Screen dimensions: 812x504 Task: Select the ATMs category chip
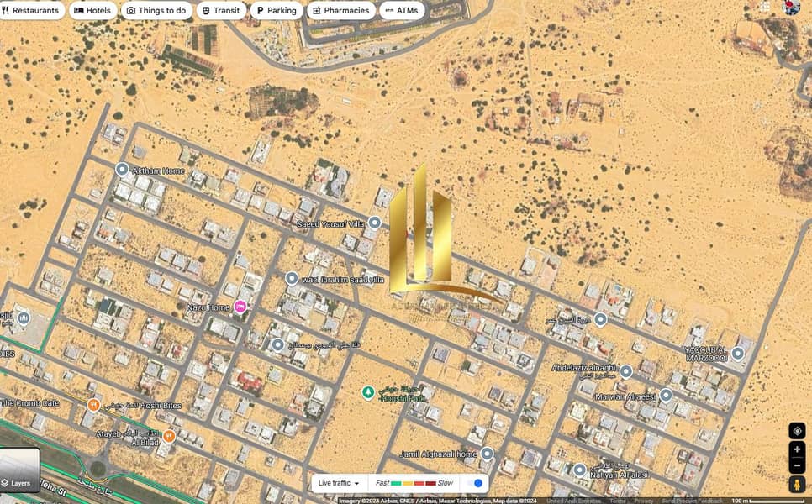tap(402, 10)
